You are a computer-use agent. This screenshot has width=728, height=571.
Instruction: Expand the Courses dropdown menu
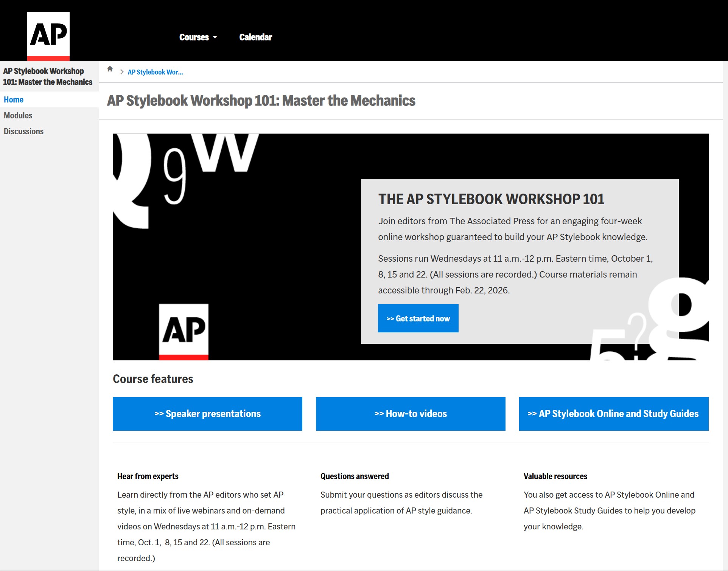click(198, 37)
